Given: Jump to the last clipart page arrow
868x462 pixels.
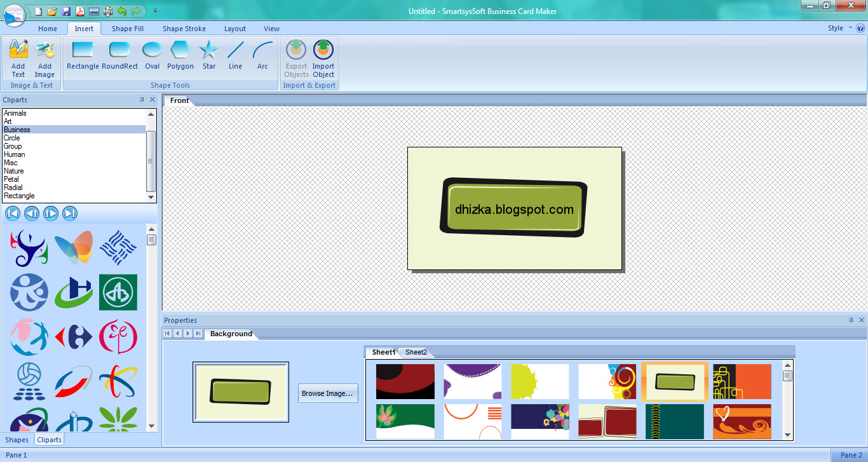Looking at the screenshot, I should tap(69, 213).
